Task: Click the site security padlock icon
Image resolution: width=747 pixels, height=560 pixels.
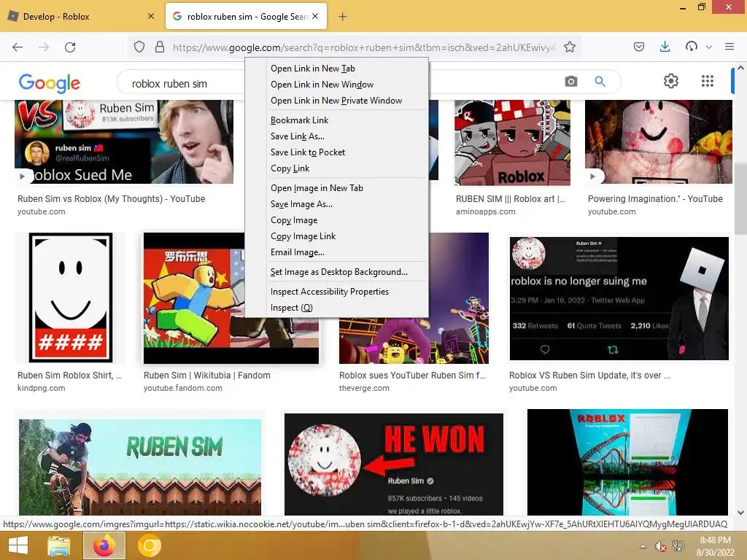Action: 160,47
